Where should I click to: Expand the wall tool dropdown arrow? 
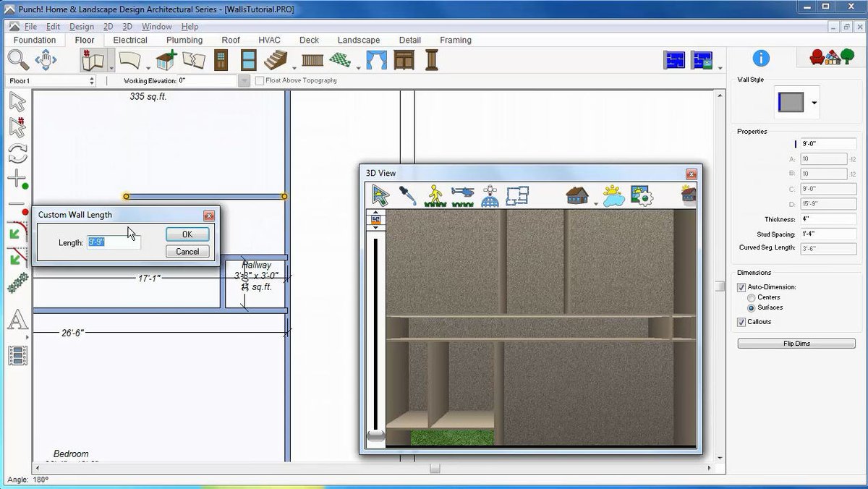tap(111, 68)
